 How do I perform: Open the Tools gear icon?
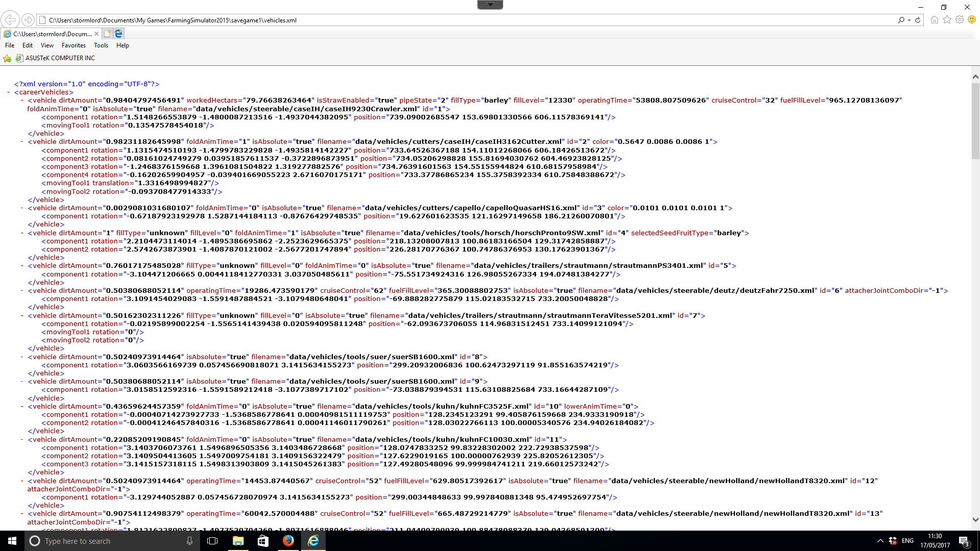coord(960,19)
